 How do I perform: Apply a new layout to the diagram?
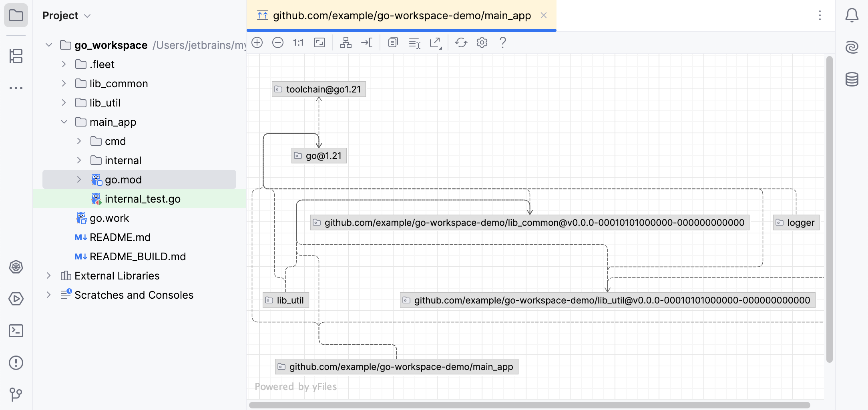click(x=346, y=42)
